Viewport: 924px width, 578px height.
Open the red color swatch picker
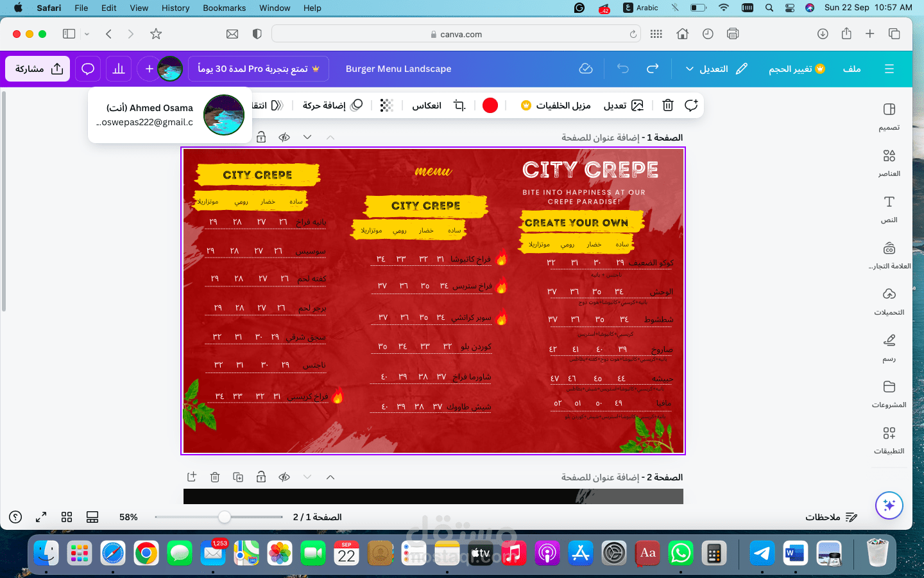[x=490, y=105]
